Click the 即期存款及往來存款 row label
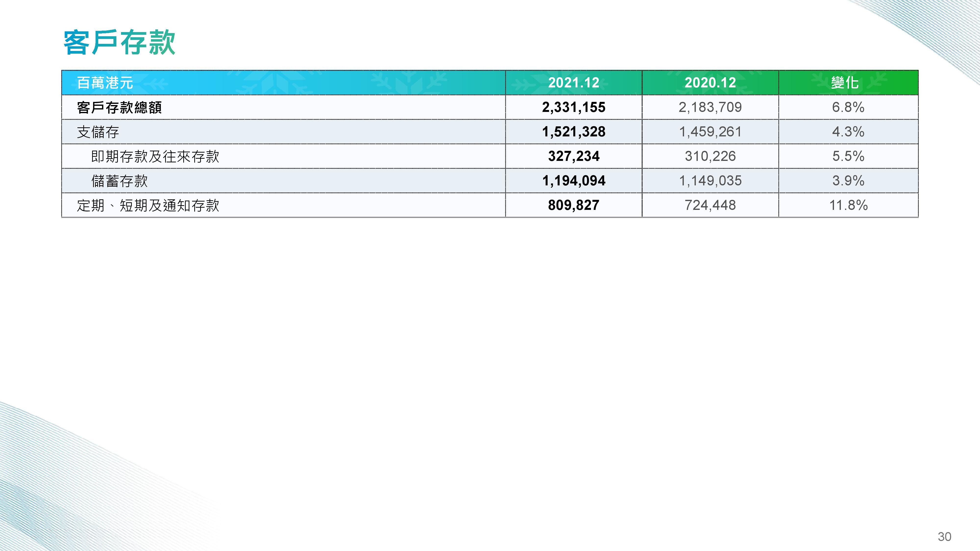This screenshot has width=980, height=551. 155,156
